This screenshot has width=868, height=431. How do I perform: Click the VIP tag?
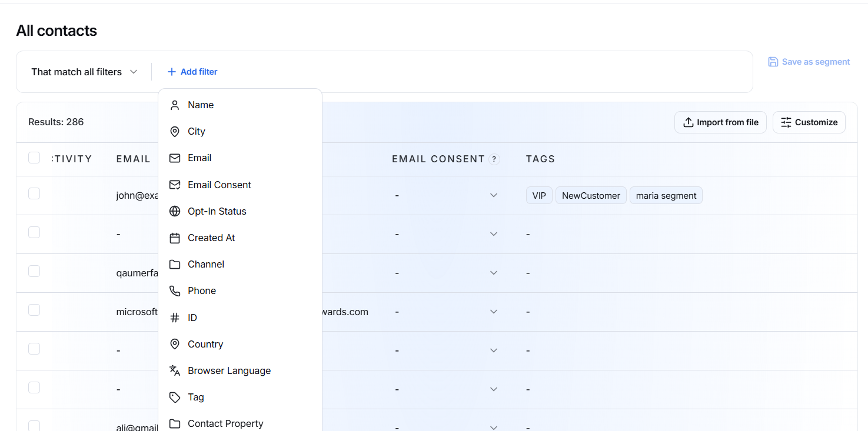coord(539,196)
